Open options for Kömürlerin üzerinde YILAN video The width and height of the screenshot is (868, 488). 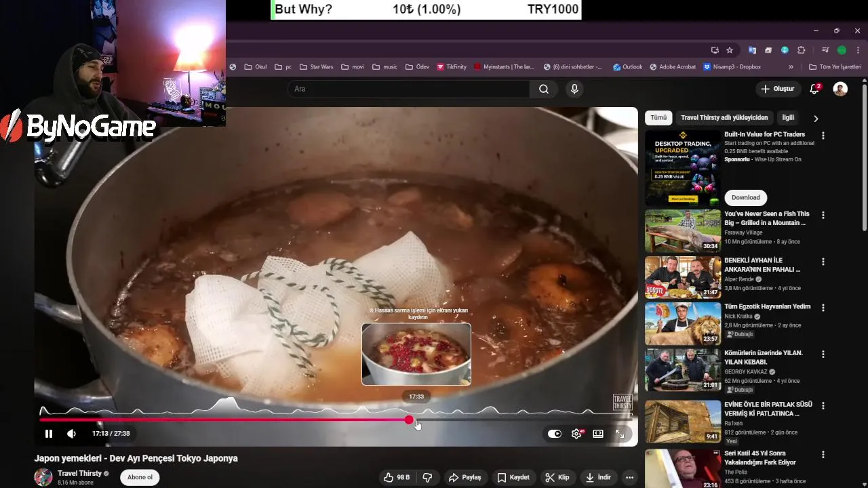823,354
